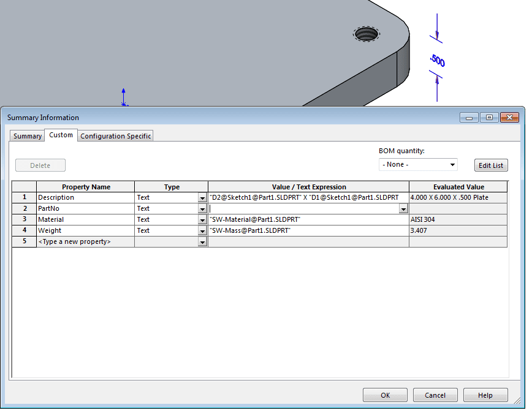Click the 'Type a new property' cell

(85, 242)
